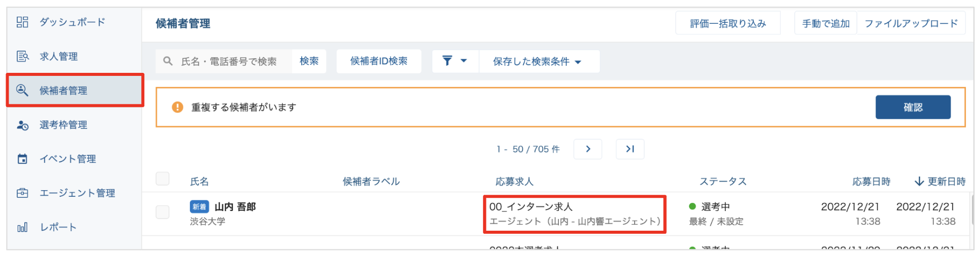Open 候補者管理 in the sidebar
Viewport: 980px width, 256px height.
(x=75, y=91)
